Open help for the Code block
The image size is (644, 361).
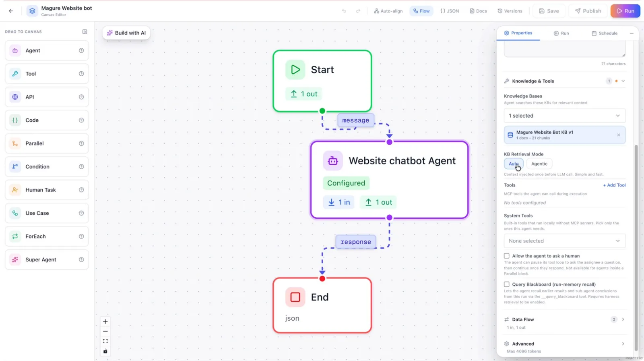pyautogui.click(x=81, y=120)
